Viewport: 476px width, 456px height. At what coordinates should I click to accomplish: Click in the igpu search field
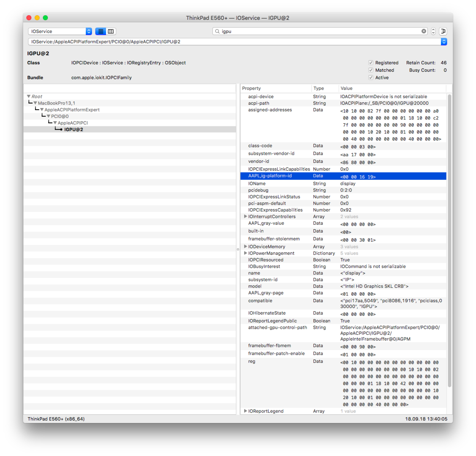(320, 31)
